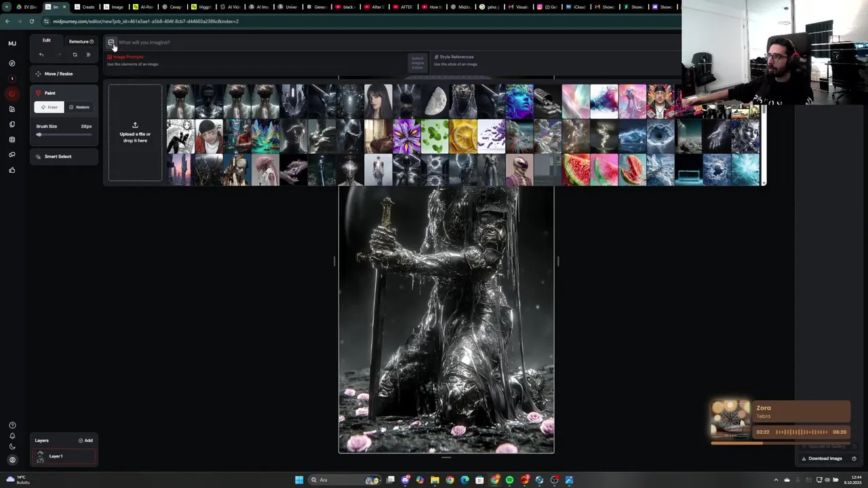Pick the manga sketch thumbnail

click(180, 136)
